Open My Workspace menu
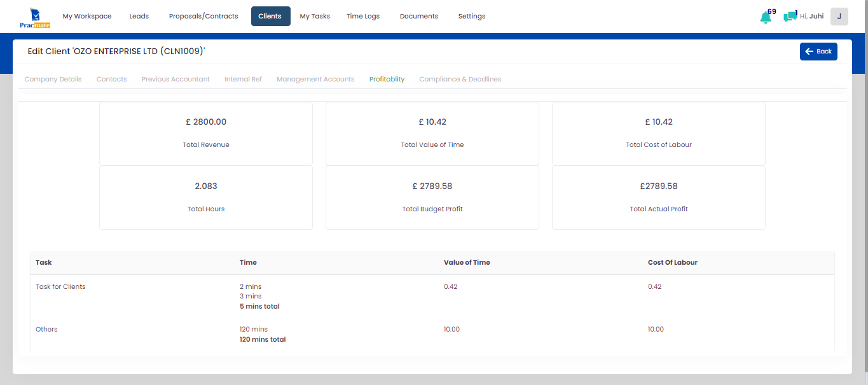Image resolution: width=868 pixels, height=385 pixels. [x=87, y=17]
